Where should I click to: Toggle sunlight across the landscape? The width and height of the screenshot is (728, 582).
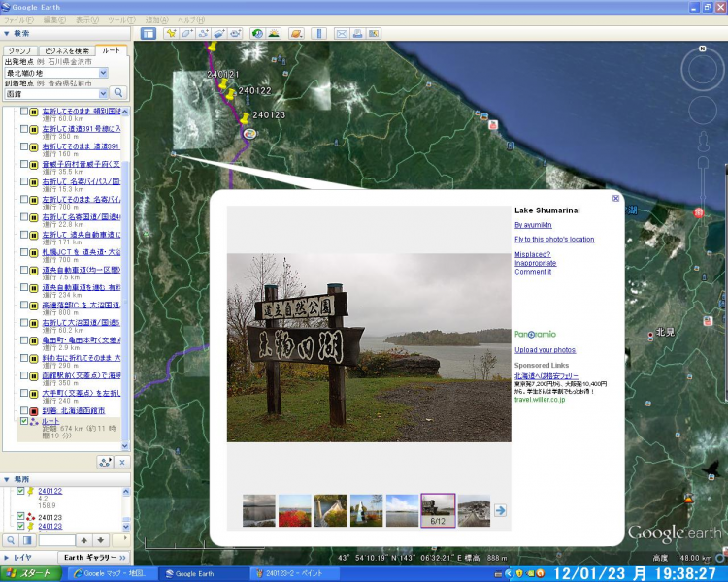tap(274, 33)
